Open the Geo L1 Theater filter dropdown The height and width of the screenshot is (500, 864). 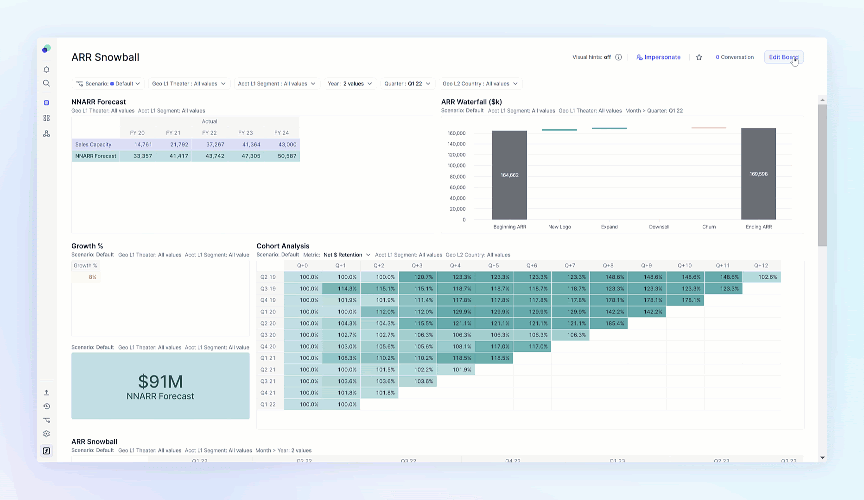(188, 84)
